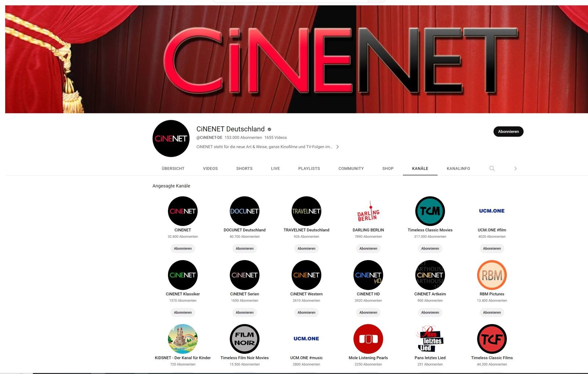The image size is (588, 374).
Task: Subscribe to CiNENET Klassiker
Action: (x=183, y=313)
